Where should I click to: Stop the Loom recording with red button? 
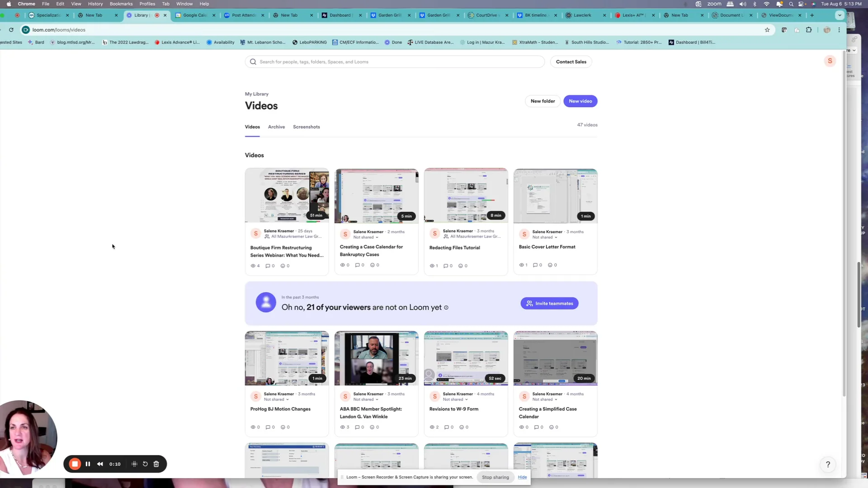click(75, 464)
